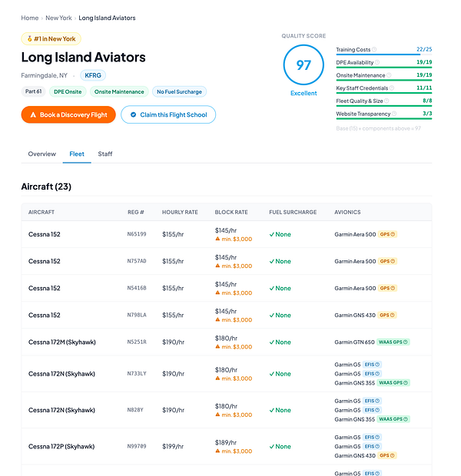Click the medal icon in the #1 in New York badge
Screen dimensions: 461x476
click(x=29, y=38)
